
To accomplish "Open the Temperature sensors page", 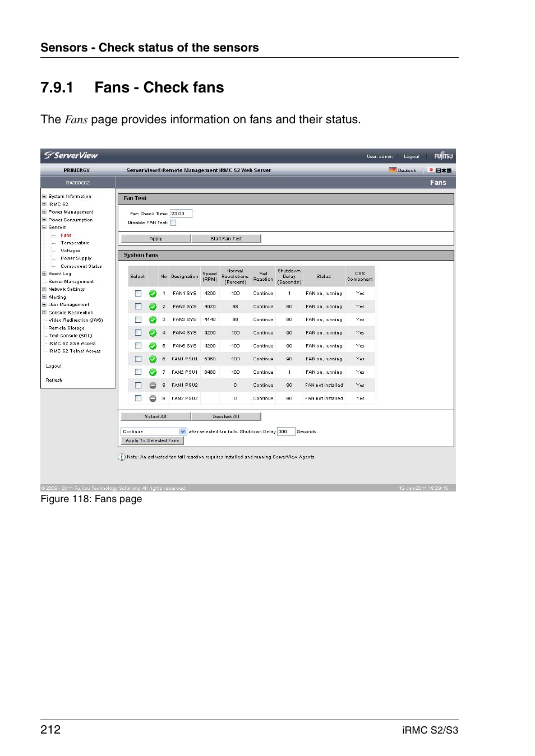I will (x=75, y=243).
